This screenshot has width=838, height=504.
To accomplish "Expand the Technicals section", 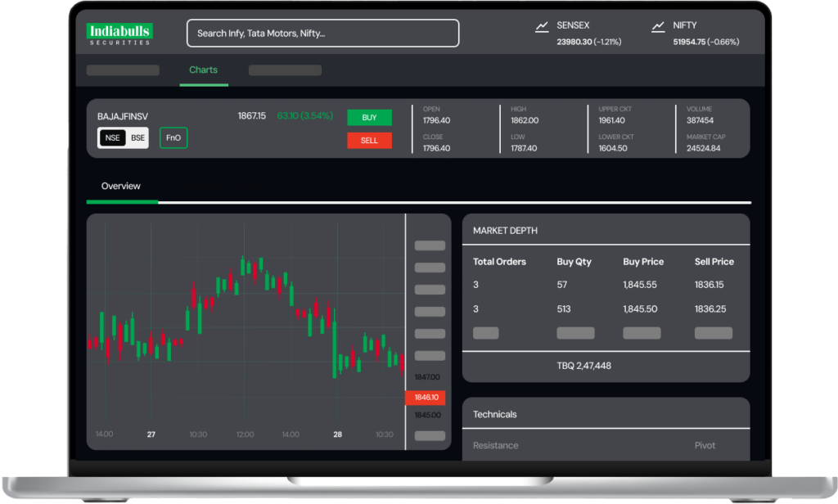I will tap(495, 415).
